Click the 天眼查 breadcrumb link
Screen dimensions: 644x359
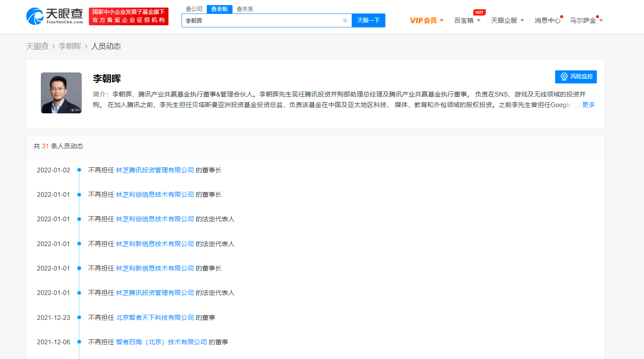37,46
